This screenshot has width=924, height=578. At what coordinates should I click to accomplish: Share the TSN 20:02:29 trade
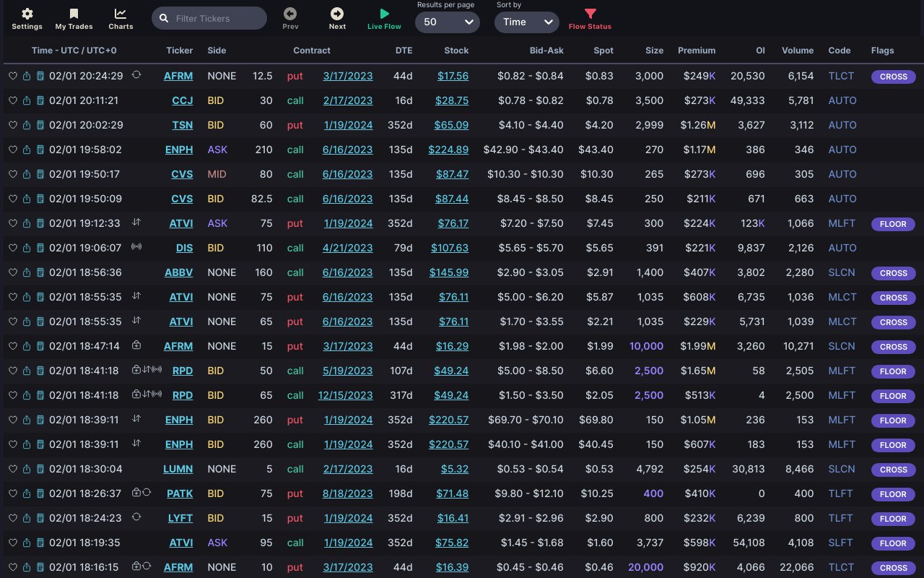point(27,125)
